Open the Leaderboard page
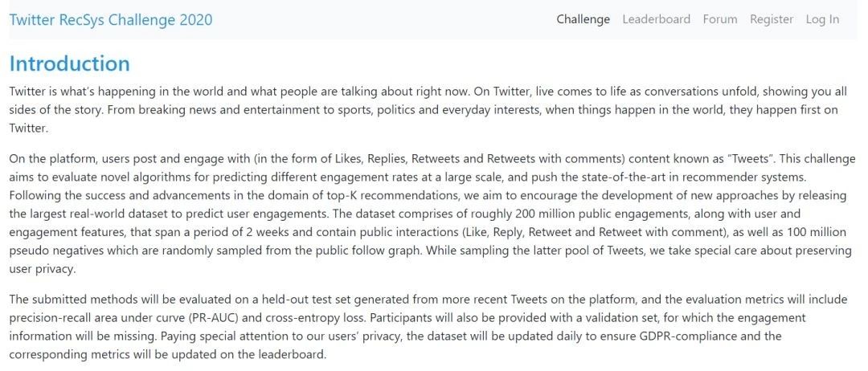The image size is (868, 371). [656, 19]
